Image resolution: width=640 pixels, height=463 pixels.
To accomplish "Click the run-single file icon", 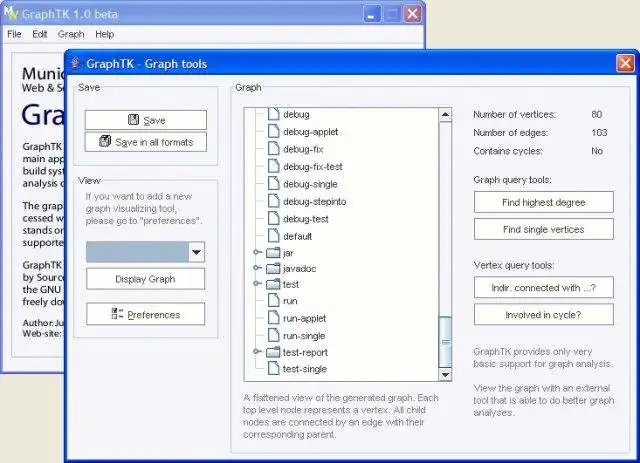I will click(x=273, y=336).
